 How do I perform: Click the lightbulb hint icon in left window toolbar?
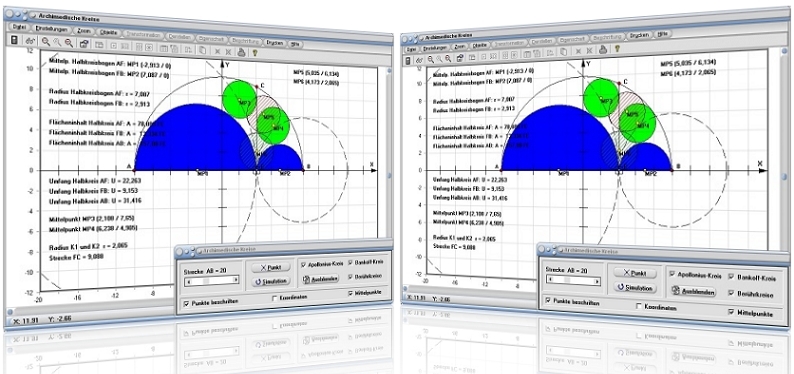[255, 53]
